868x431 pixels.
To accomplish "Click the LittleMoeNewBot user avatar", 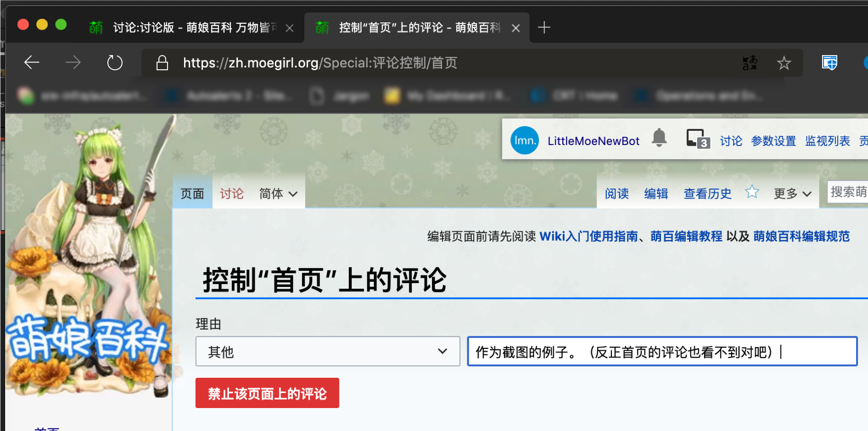I will 524,140.
